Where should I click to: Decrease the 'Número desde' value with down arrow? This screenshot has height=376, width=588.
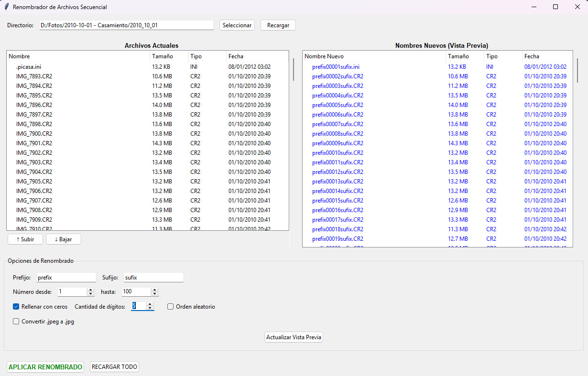(x=90, y=293)
